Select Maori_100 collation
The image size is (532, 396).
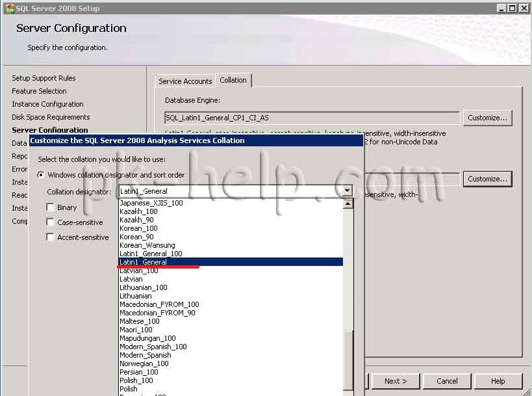[x=231, y=330]
